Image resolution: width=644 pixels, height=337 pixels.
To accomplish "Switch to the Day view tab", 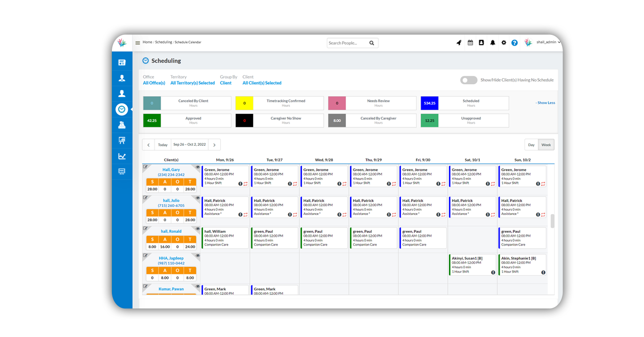I will pyautogui.click(x=531, y=145).
